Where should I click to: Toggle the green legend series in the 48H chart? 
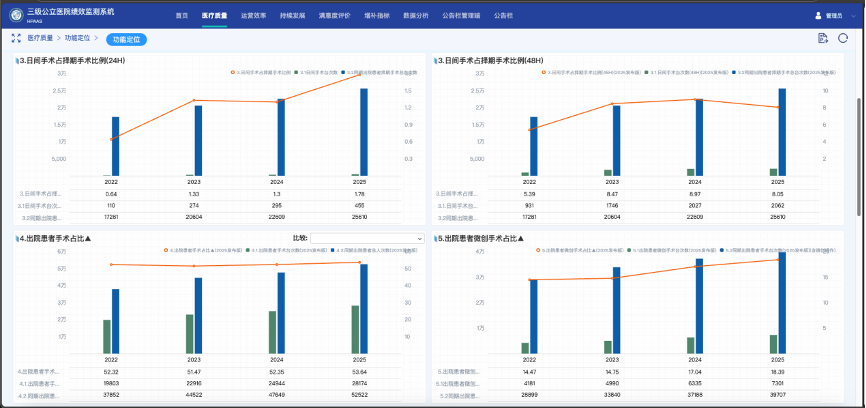click(x=646, y=73)
